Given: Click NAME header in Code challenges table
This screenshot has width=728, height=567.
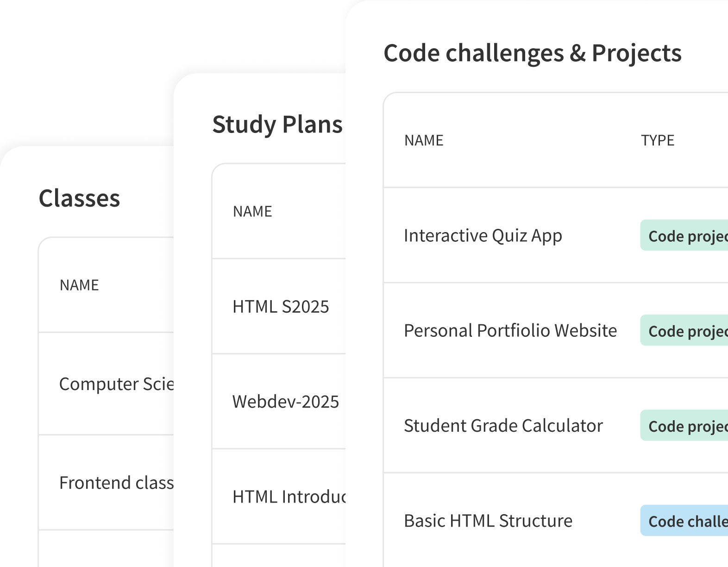Looking at the screenshot, I should (x=424, y=140).
